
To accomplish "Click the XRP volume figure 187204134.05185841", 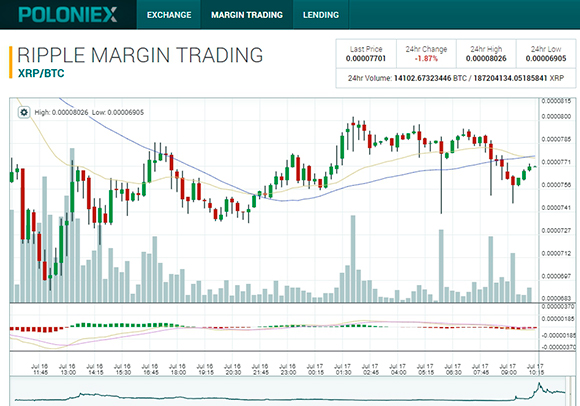I will click(510, 78).
